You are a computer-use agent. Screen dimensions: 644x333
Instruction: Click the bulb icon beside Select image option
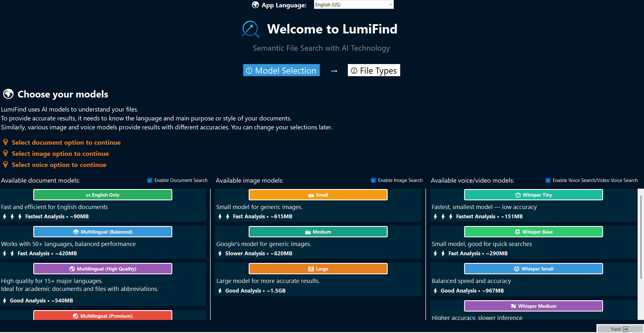5,153
